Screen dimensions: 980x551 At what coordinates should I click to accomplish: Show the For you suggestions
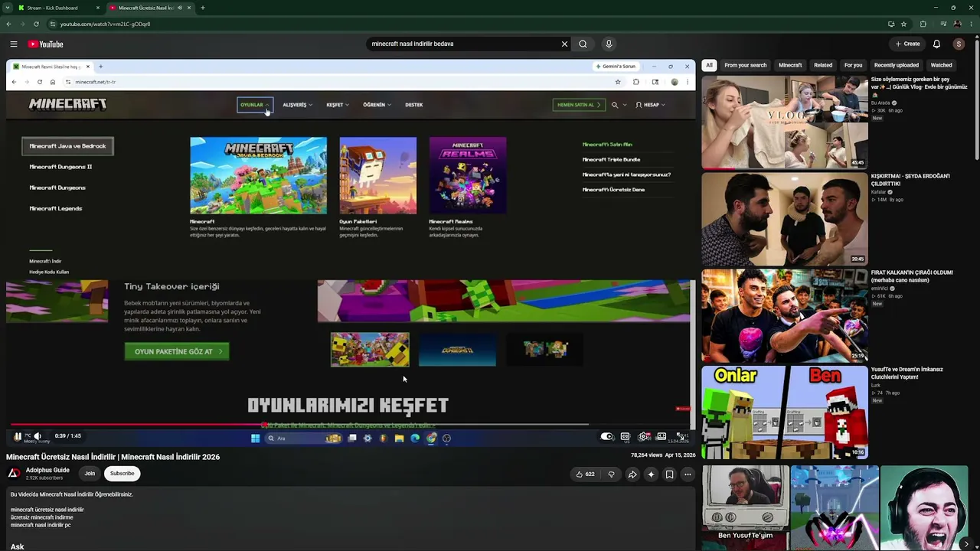pos(853,66)
